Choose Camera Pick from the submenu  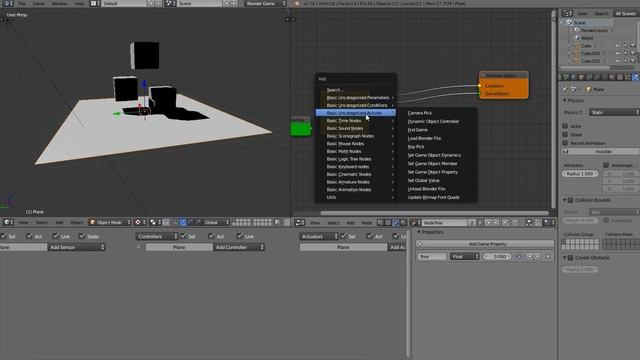pos(420,113)
